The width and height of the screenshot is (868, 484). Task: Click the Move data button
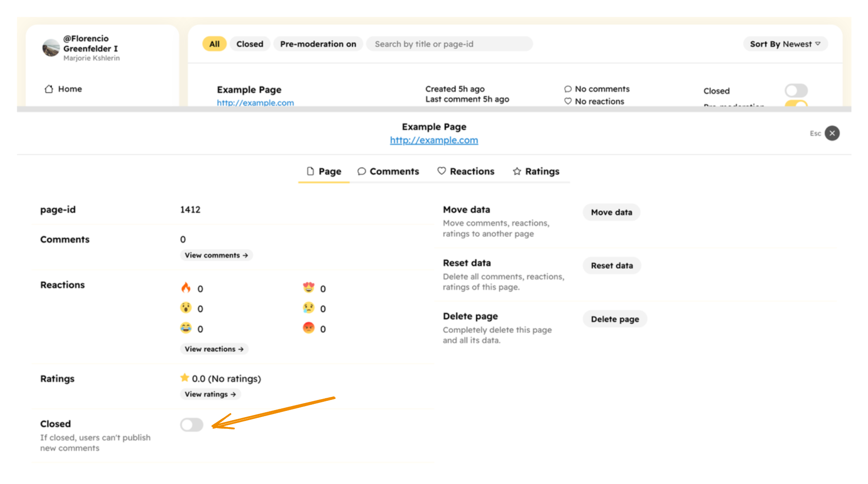point(611,212)
